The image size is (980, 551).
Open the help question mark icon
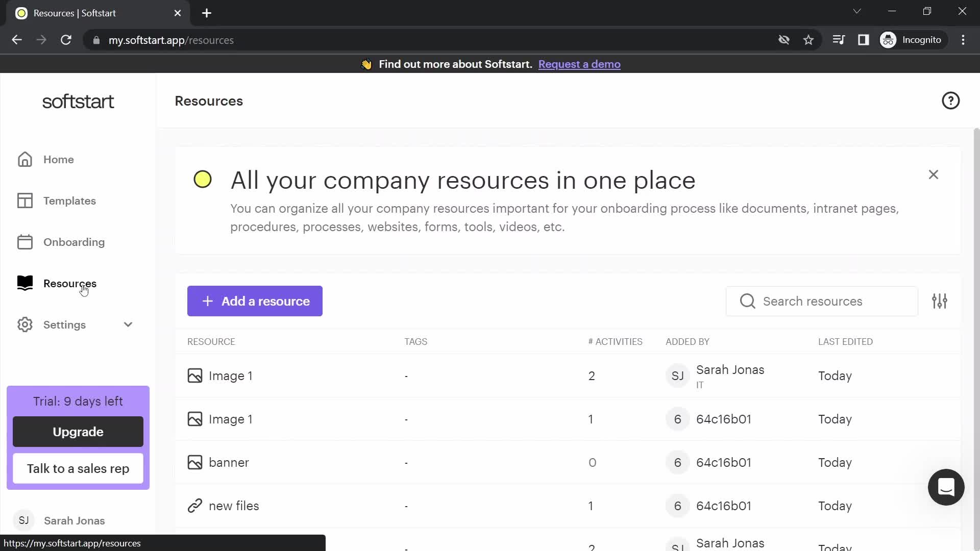(950, 101)
